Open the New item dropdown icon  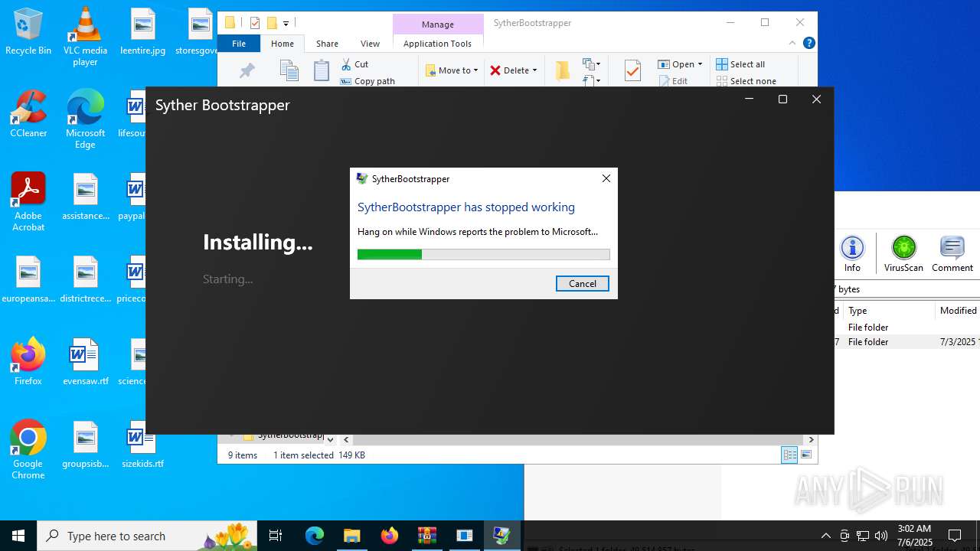pyautogui.click(x=592, y=64)
